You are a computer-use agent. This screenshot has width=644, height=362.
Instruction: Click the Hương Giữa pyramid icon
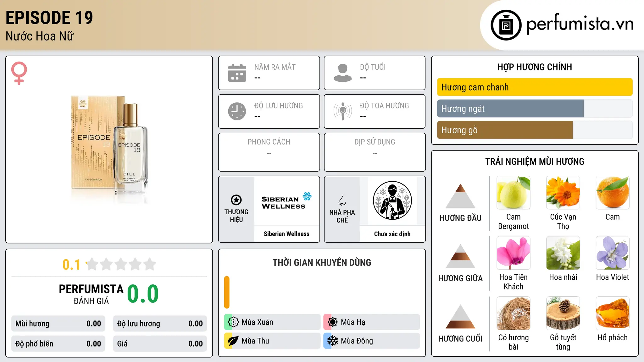click(460, 256)
